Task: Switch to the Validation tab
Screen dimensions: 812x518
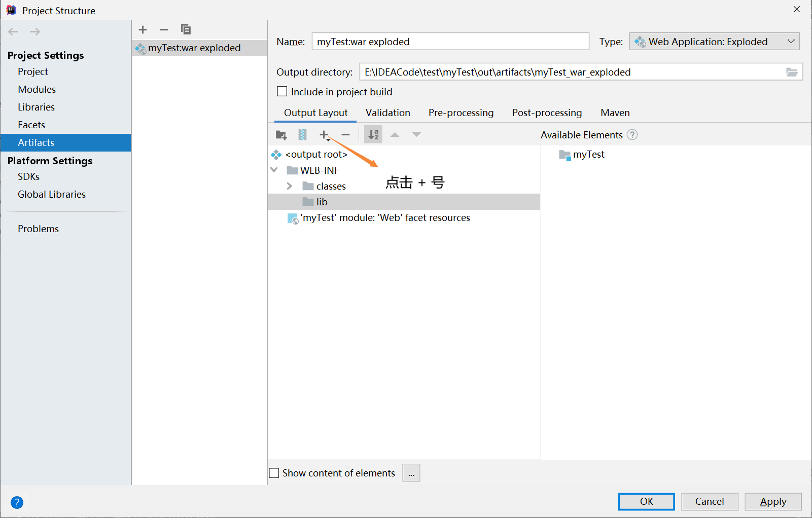Action: 388,113
